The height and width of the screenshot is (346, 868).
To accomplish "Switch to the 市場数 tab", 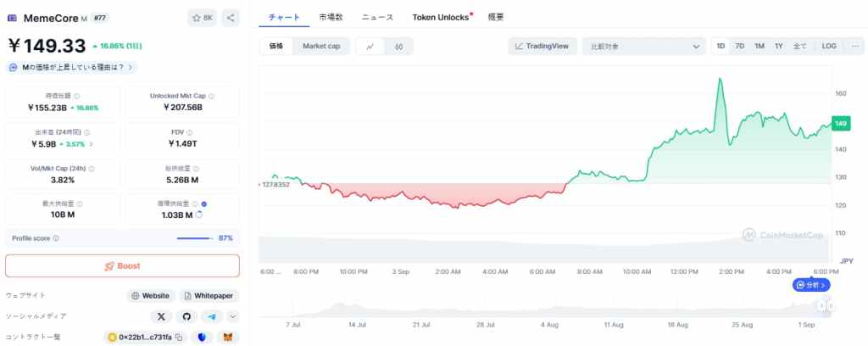I will 331,17.
